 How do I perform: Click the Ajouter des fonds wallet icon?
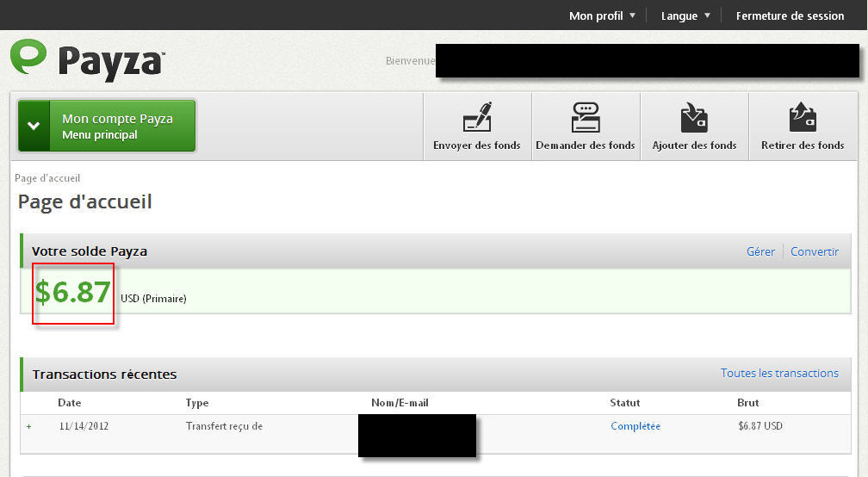[x=694, y=117]
